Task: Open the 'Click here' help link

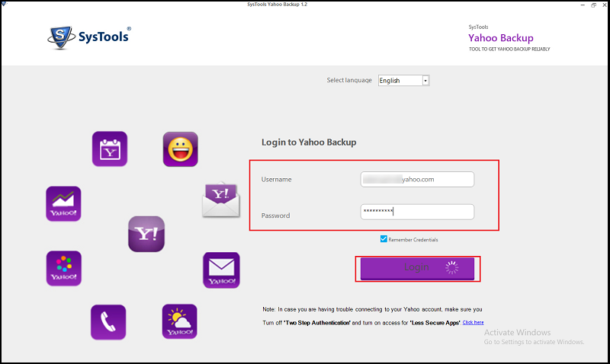Action: (473, 322)
